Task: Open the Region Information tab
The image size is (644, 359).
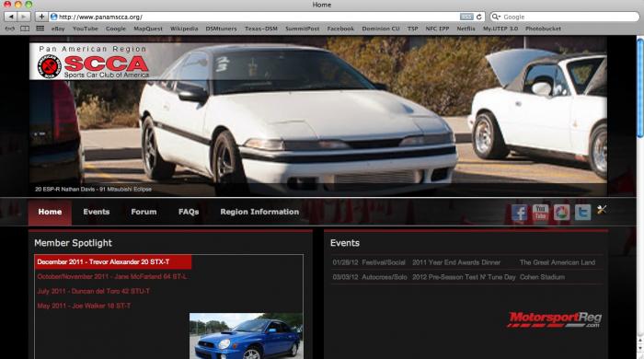Action: [259, 212]
